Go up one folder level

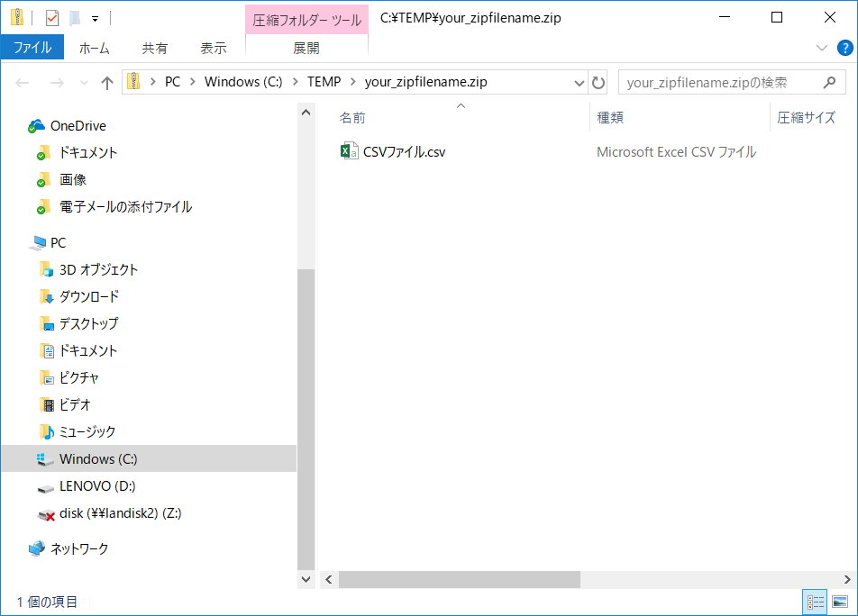[107, 83]
